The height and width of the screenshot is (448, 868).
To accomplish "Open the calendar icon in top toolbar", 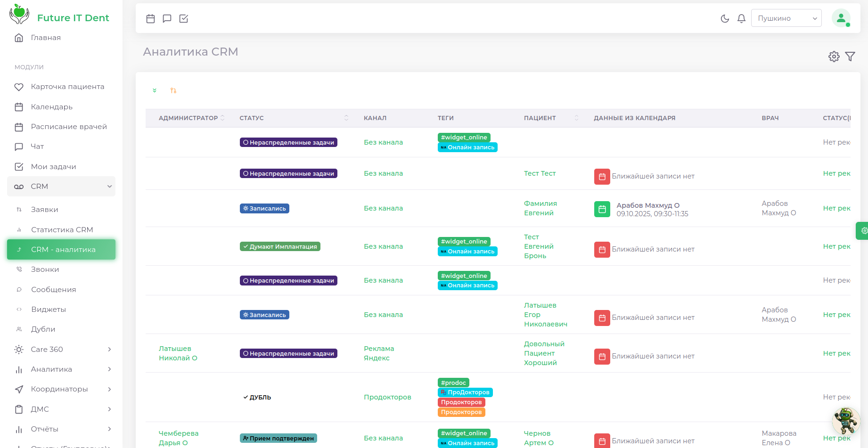I will (x=150, y=18).
